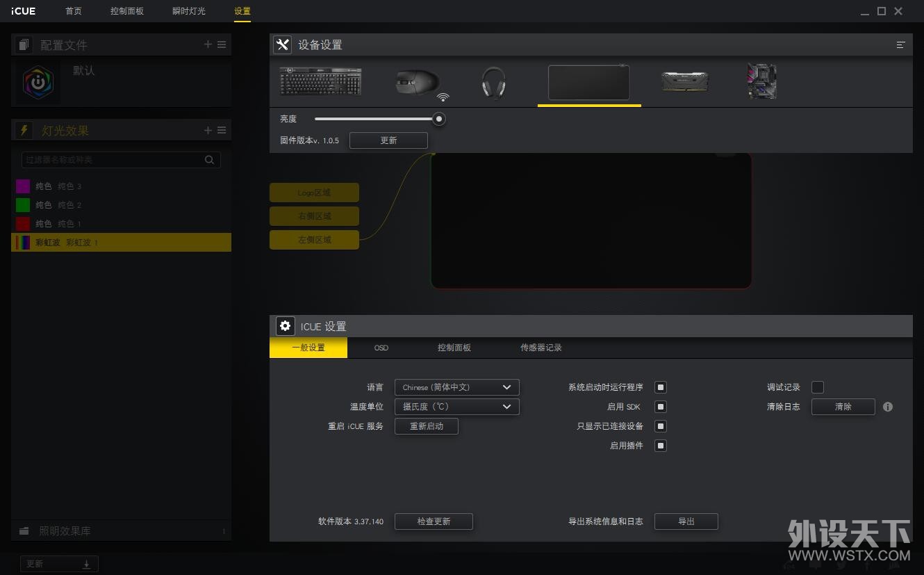Click the info icon next to 清除
The width and height of the screenshot is (924, 575).
888,407
